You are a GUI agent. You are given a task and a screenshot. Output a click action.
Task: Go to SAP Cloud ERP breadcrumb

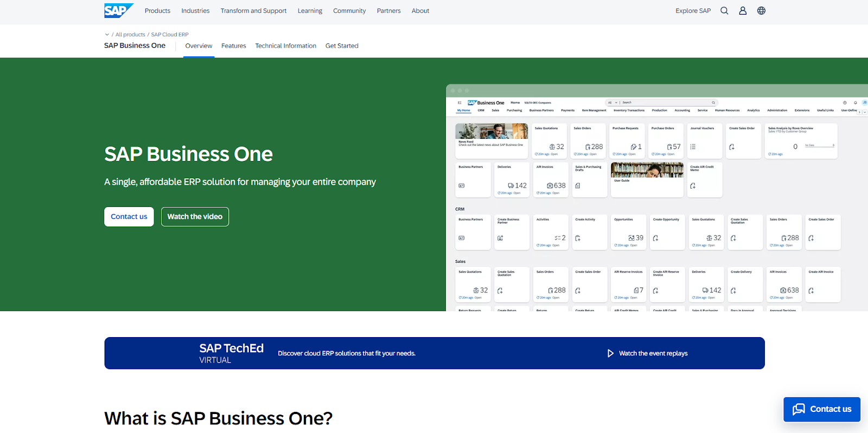(170, 35)
